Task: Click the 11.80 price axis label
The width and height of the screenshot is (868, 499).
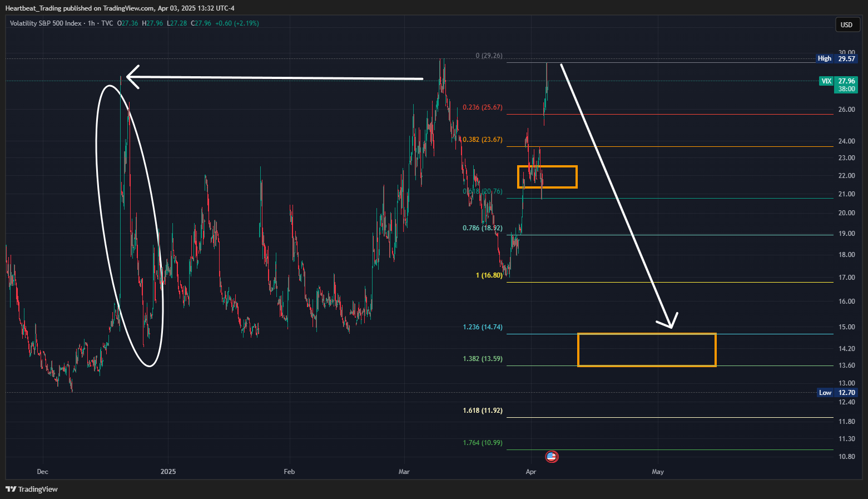Action: coord(847,422)
